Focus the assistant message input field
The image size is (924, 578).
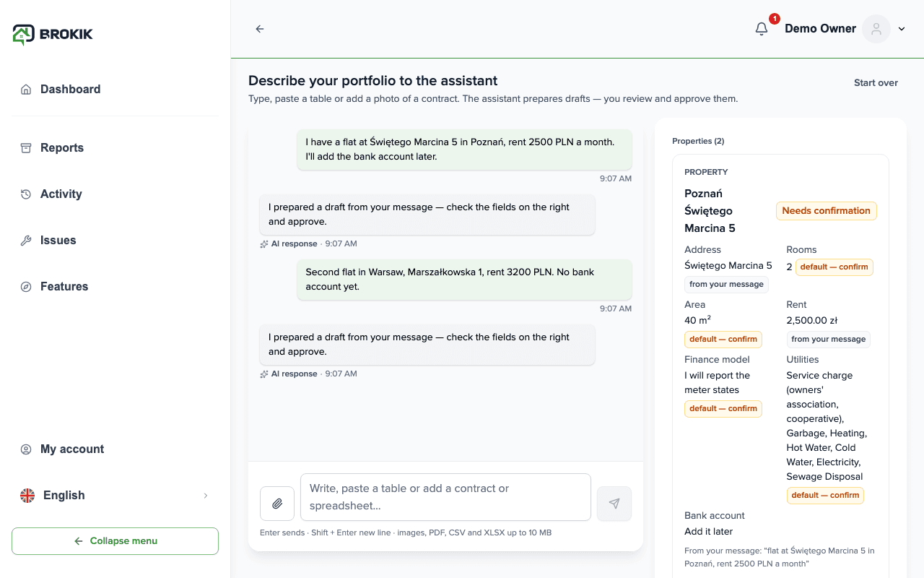pos(445,497)
